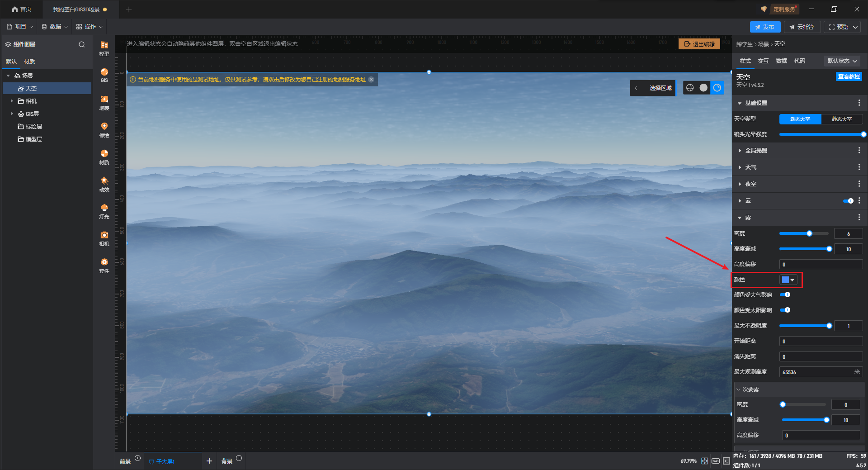Screen dimensions: 868x470
Task: Open the keyboard shortcuts icon in status bar
Action: click(x=716, y=461)
